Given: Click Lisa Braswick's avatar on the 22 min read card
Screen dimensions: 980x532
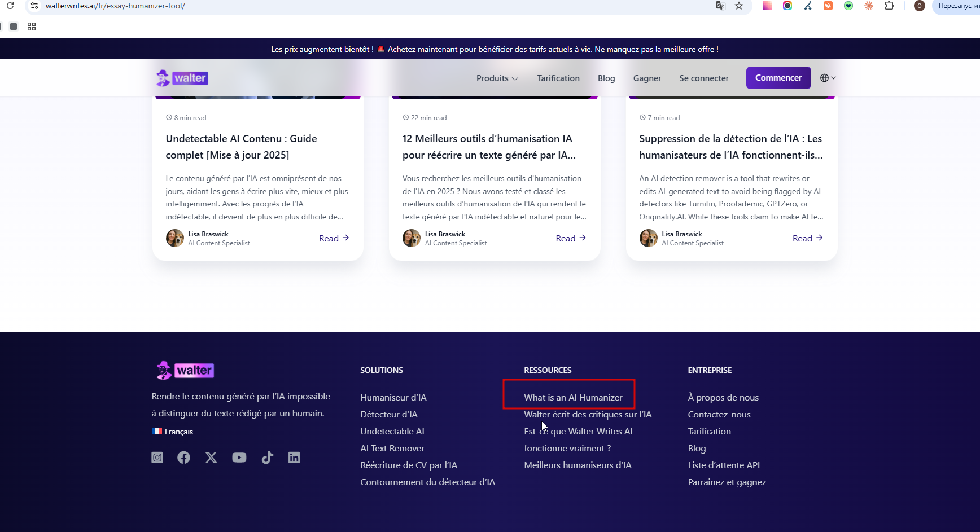Looking at the screenshot, I should [x=412, y=238].
